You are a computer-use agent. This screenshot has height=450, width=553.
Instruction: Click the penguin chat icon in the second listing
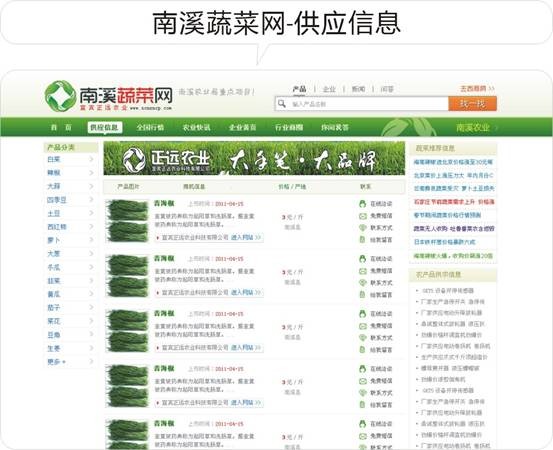click(x=362, y=259)
